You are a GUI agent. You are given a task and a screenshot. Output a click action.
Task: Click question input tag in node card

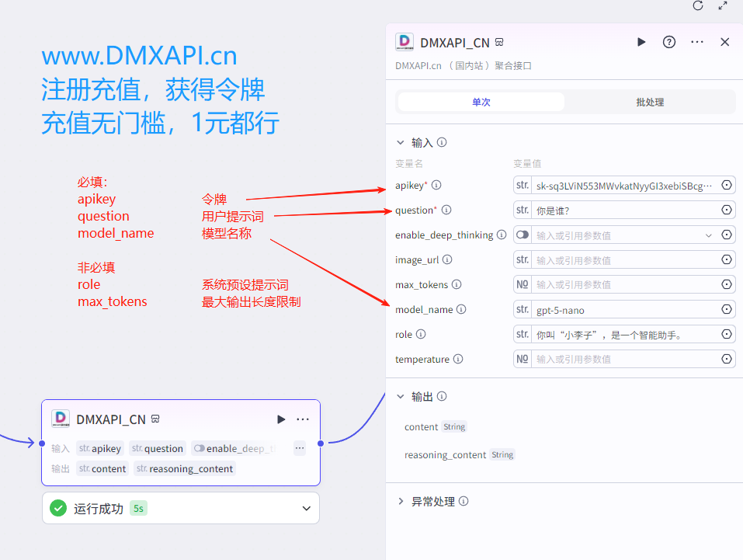158,448
